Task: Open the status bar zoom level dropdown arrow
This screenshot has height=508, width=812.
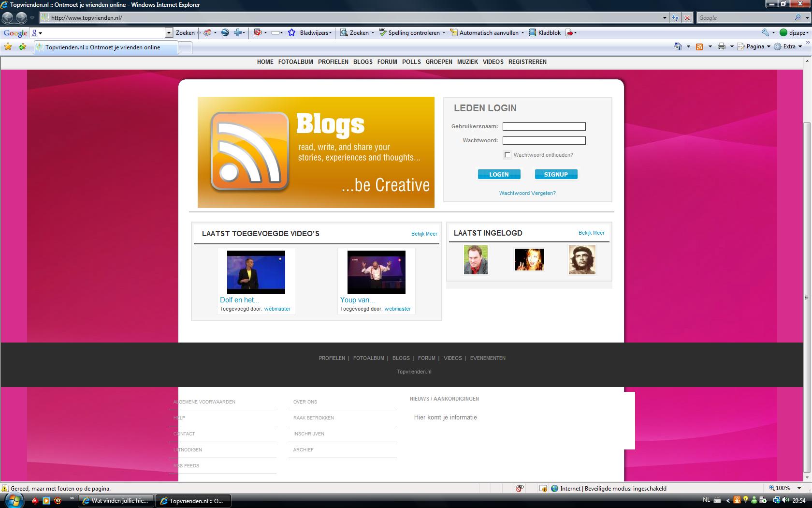Action: [x=799, y=488]
